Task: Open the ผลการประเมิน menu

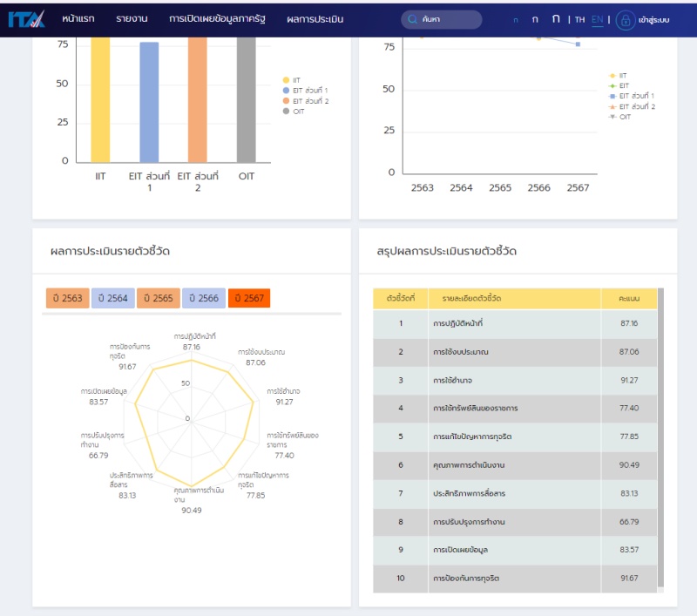Action: (315, 19)
